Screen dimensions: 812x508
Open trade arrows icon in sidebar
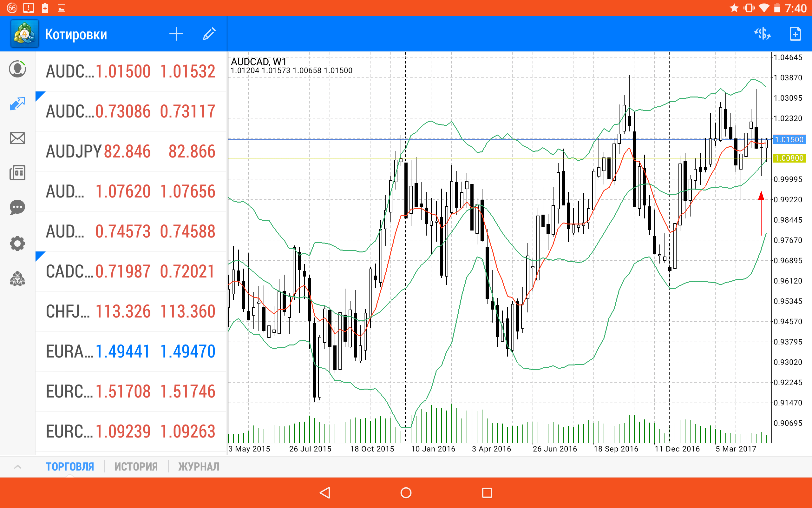point(17,104)
